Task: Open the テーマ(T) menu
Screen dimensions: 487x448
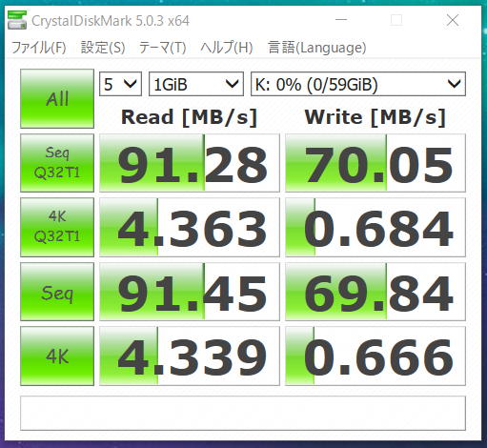Action: (x=162, y=48)
